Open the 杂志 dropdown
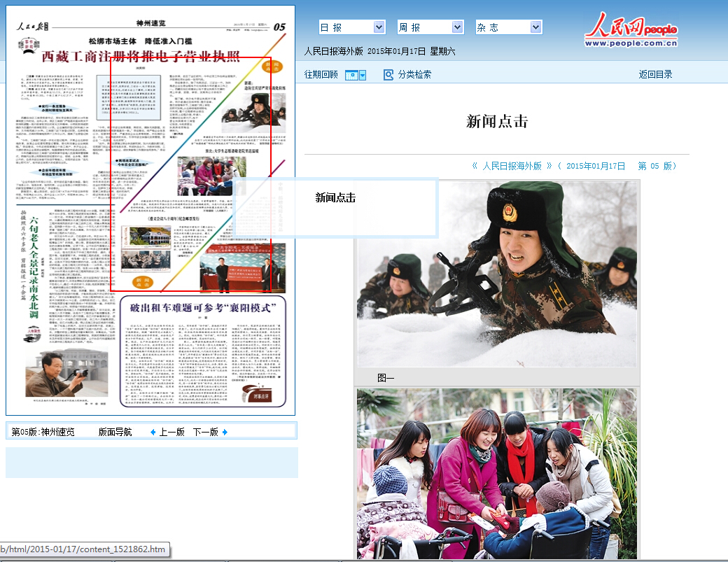Image resolution: width=728 pixels, height=562 pixels. click(x=509, y=27)
